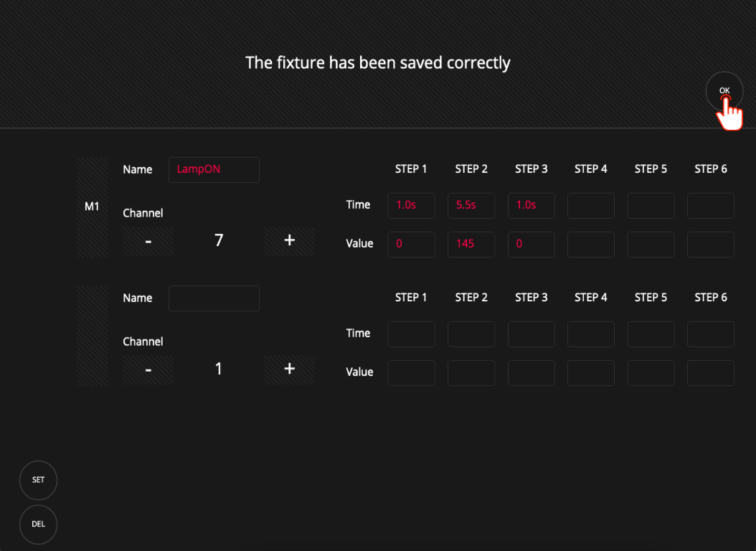Set LampON Step 5 value field
The image size is (756, 551).
coord(651,245)
